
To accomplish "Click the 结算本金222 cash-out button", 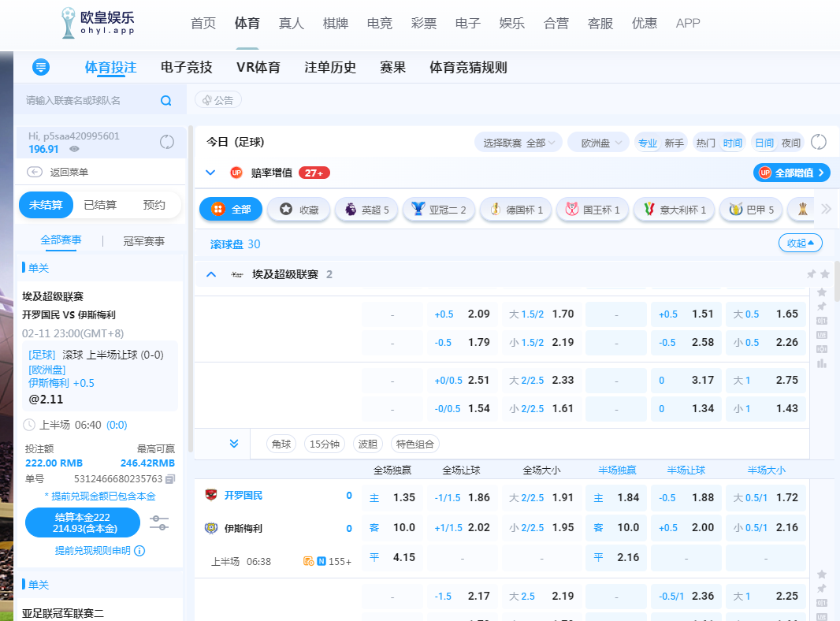I will [x=83, y=522].
